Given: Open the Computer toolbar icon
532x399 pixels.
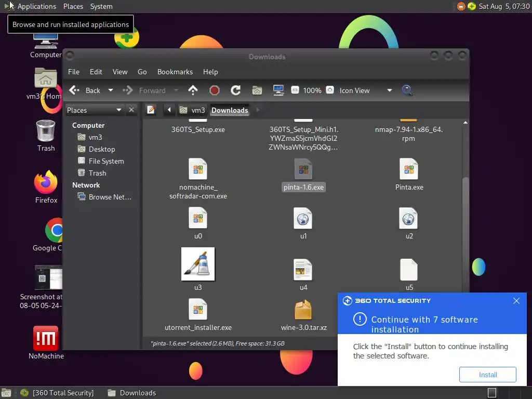Looking at the screenshot, I should pos(278,90).
